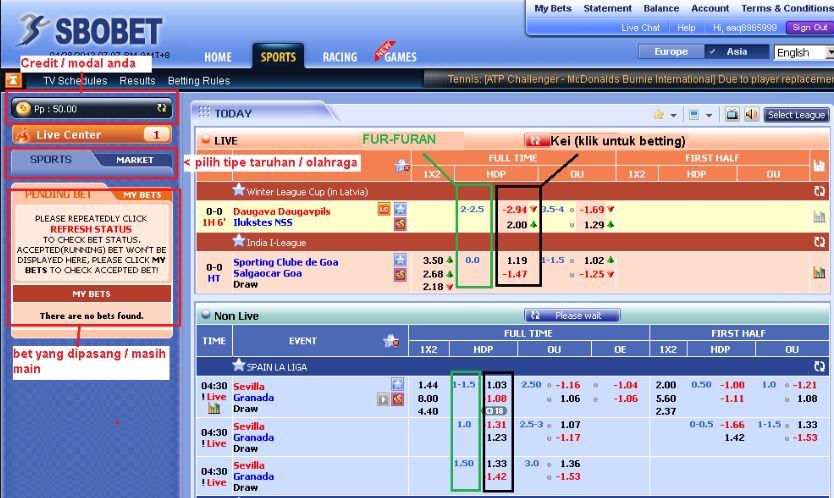Open the RACING tab

pos(340,57)
